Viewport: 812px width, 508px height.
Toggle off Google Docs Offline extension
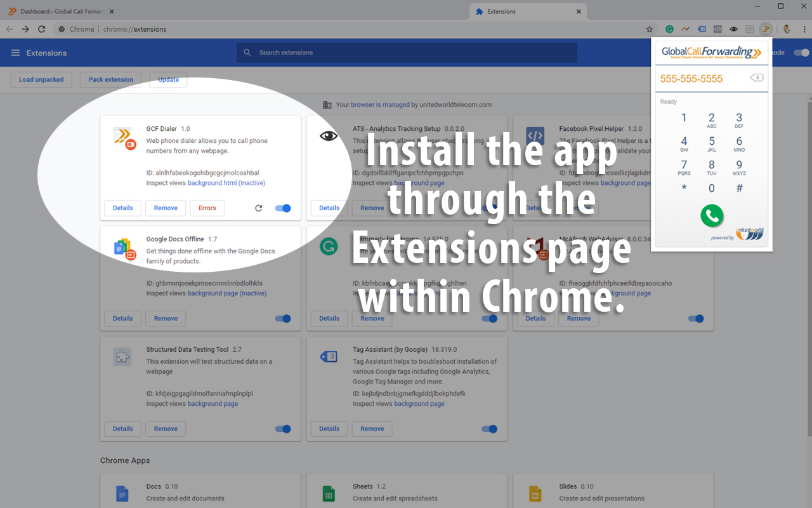[283, 319]
